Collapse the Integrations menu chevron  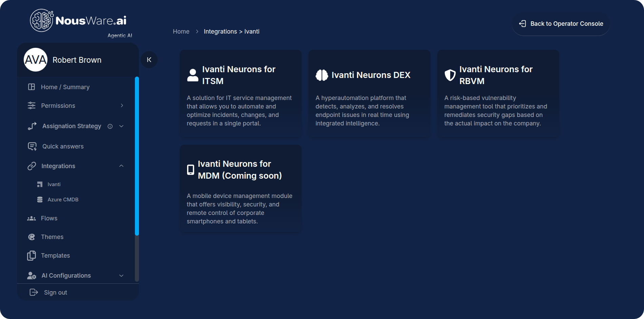pos(121,166)
